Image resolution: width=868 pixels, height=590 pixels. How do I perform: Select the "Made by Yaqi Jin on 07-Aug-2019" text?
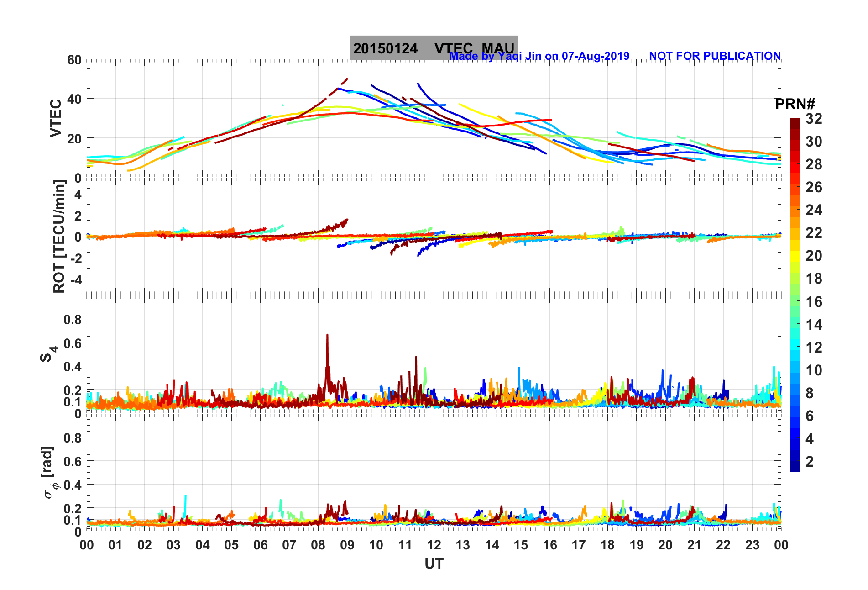click(x=539, y=56)
